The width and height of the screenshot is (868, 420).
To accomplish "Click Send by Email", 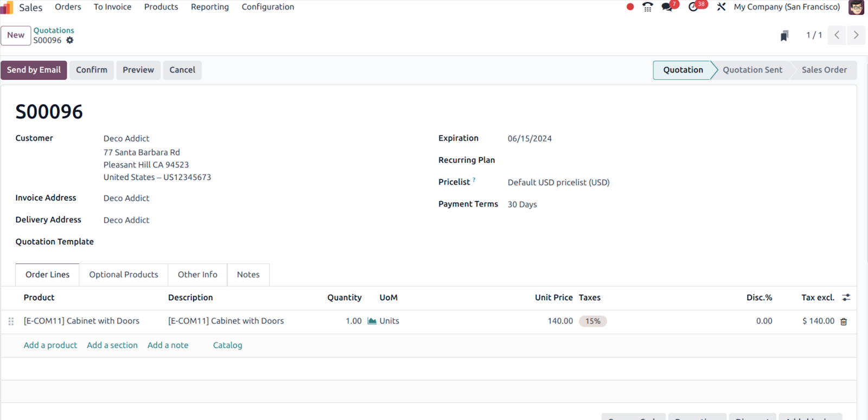I will pos(34,70).
